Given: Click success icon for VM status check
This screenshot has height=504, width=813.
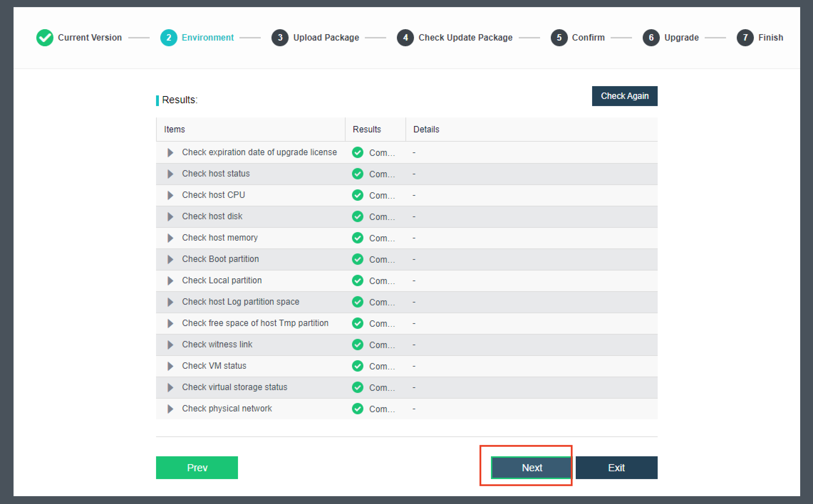Looking at the screenshot, I should pos(358,366).
